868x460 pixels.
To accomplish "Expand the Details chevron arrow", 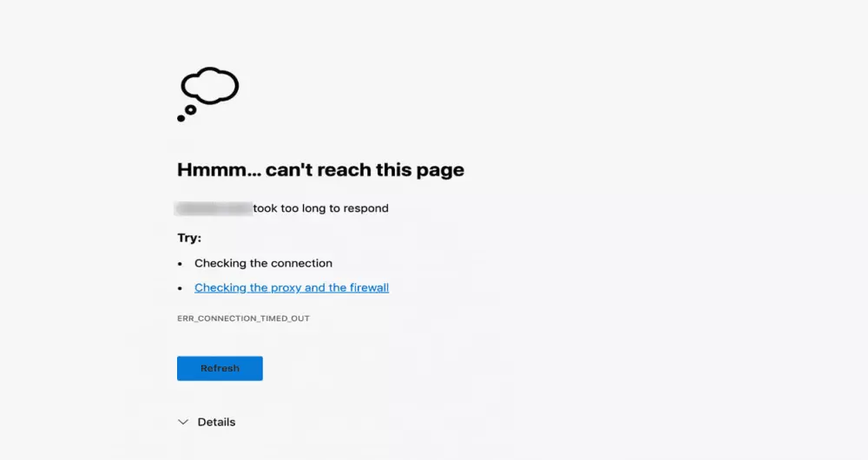I will [183, 422].
